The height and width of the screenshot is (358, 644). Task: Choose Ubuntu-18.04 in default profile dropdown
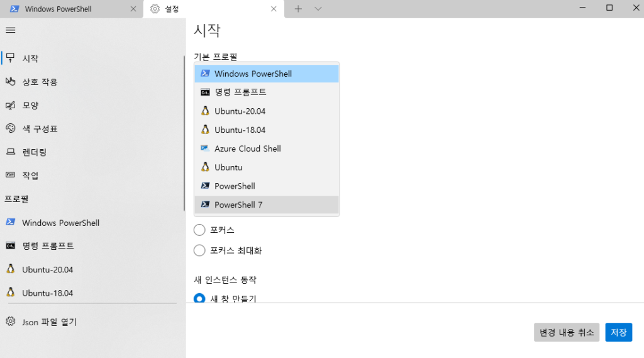click(x=267, y=130)
